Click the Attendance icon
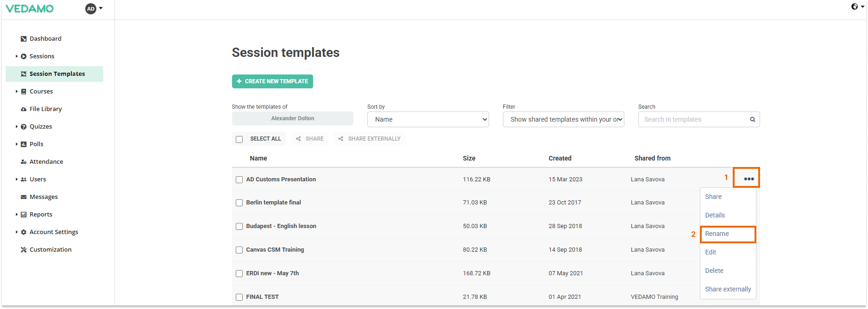Screen dimensions: 868x309 (x=24, y=162)
